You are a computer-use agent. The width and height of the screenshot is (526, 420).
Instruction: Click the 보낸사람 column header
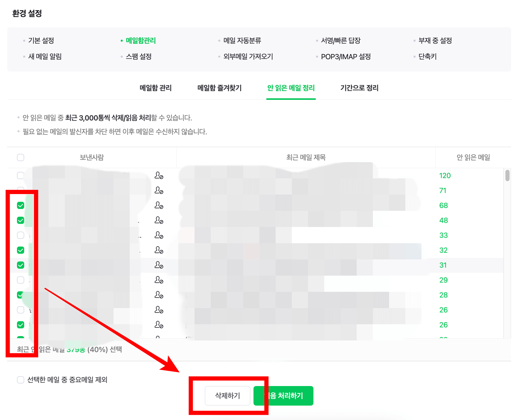click(x=92, y=157)
